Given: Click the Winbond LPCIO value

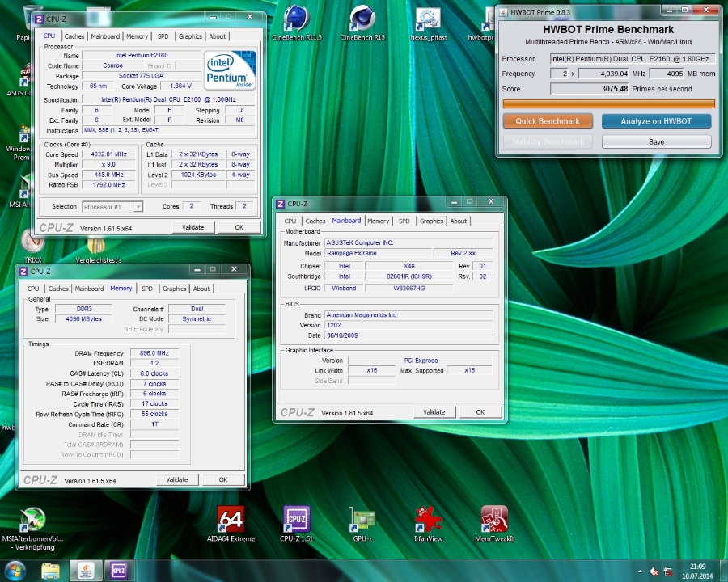Looking at the screenshot, I should click(344, 289).
